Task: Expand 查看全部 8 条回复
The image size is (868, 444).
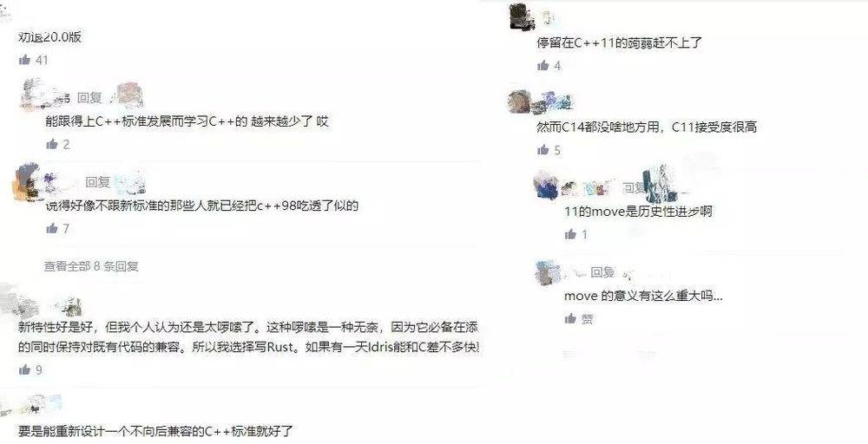Action: 91,266
